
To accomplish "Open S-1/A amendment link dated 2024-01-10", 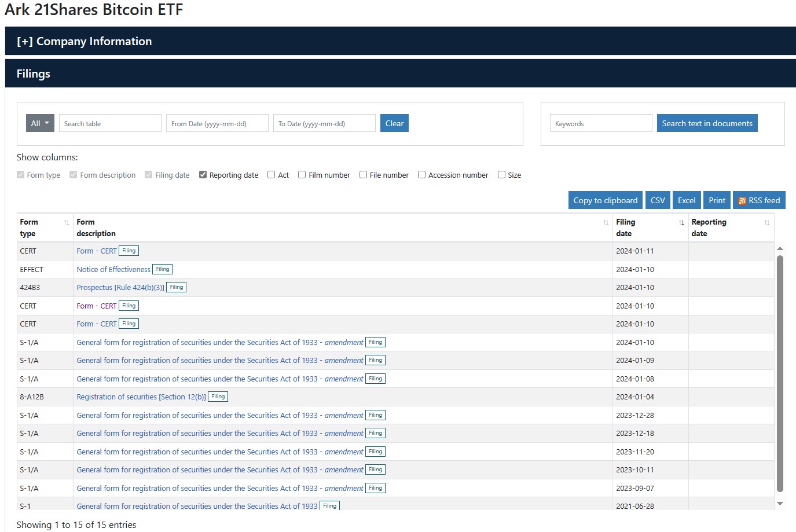I will click(x=220, y=342).
